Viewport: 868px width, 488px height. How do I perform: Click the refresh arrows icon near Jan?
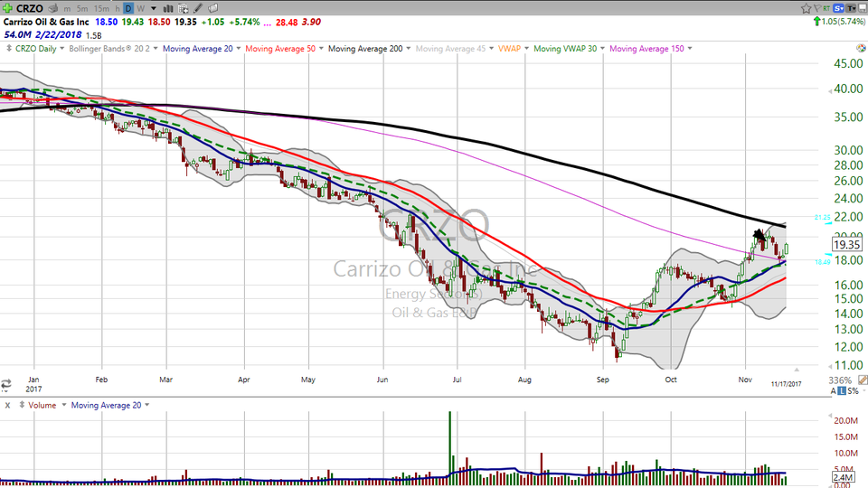point(6,384)
